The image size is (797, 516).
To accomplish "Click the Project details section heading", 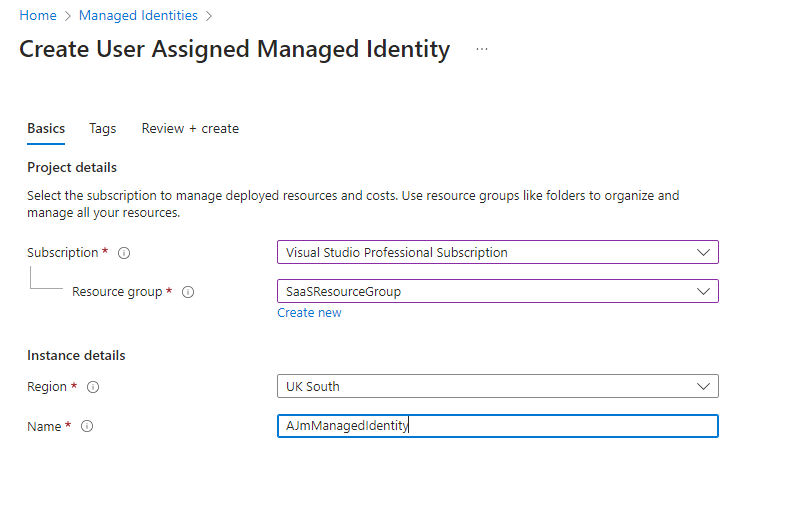I will pyautogui.click(x=72, y=167).
